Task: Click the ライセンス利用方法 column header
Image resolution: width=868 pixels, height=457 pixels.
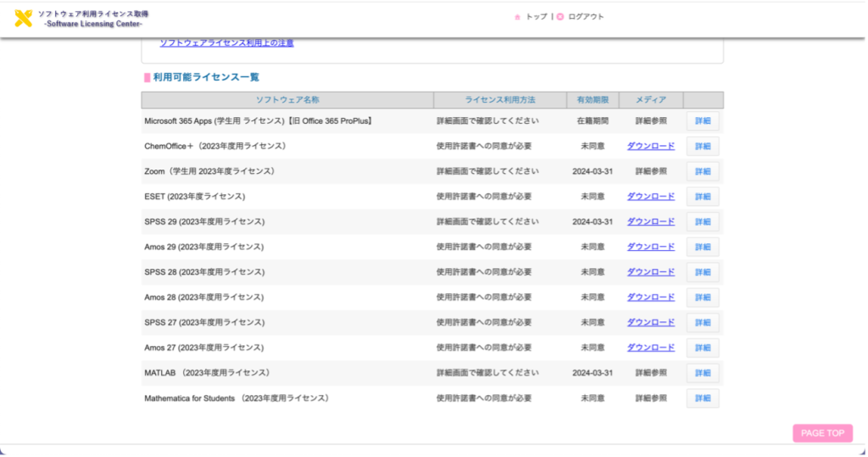Action: [x=500, y=100]
